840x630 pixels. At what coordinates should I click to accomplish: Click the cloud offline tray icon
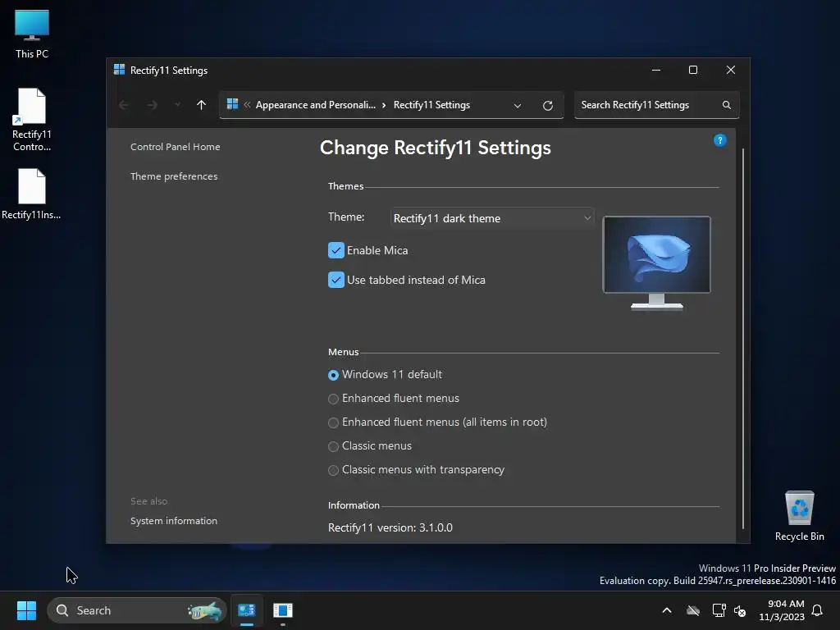point(693,610)
